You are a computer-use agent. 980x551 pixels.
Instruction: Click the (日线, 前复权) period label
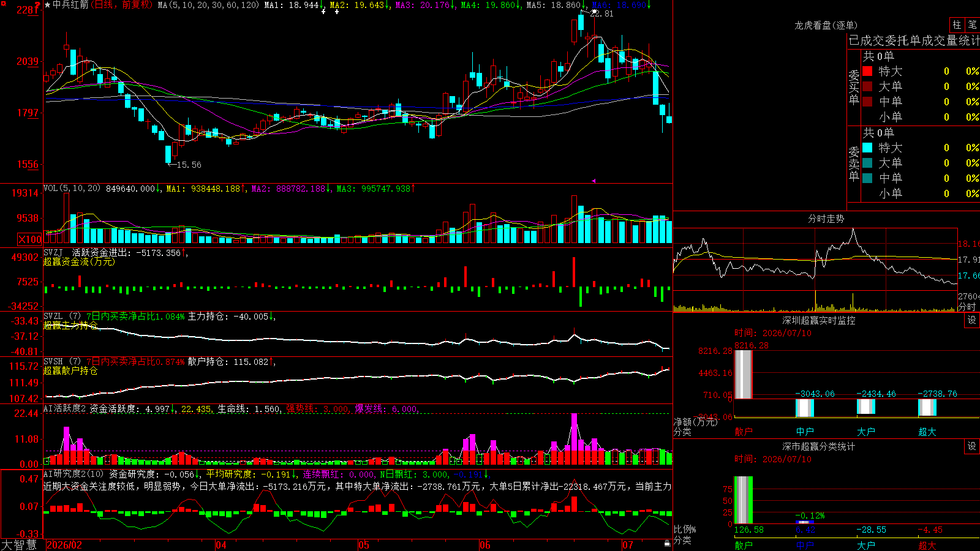121,5
